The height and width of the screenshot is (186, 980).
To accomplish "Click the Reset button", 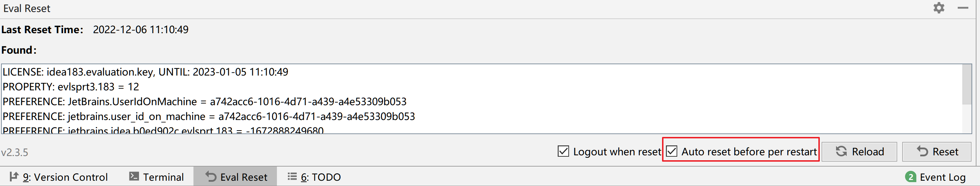I will point(936,151).
